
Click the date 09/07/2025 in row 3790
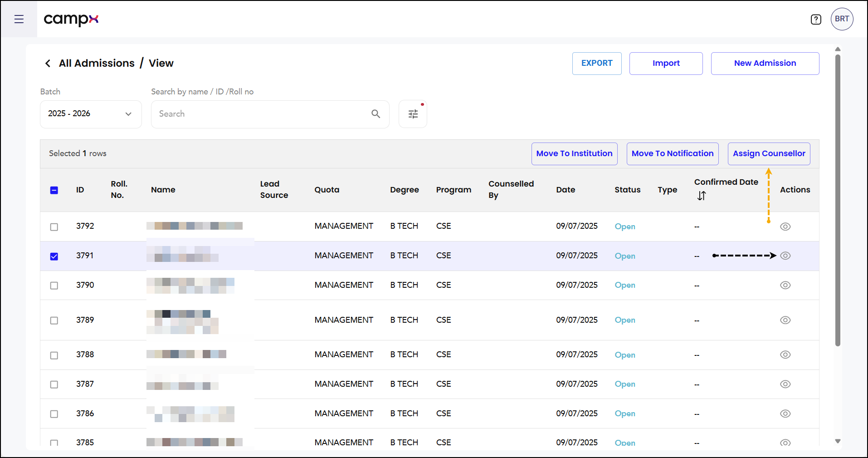577,285
